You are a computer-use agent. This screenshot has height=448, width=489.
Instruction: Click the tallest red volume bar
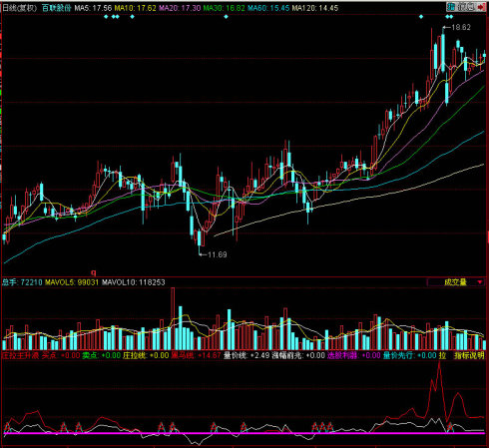point(173,318)
